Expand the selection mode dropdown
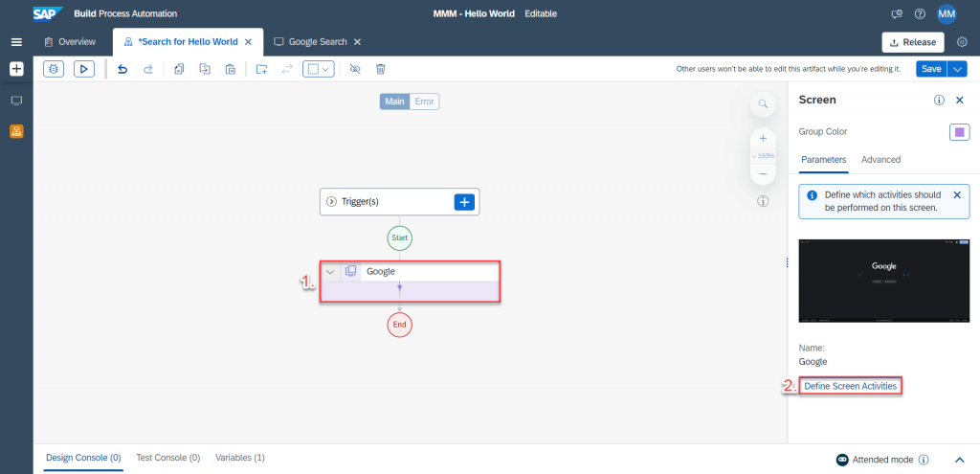The image size is (980, 474). point(319,69)
